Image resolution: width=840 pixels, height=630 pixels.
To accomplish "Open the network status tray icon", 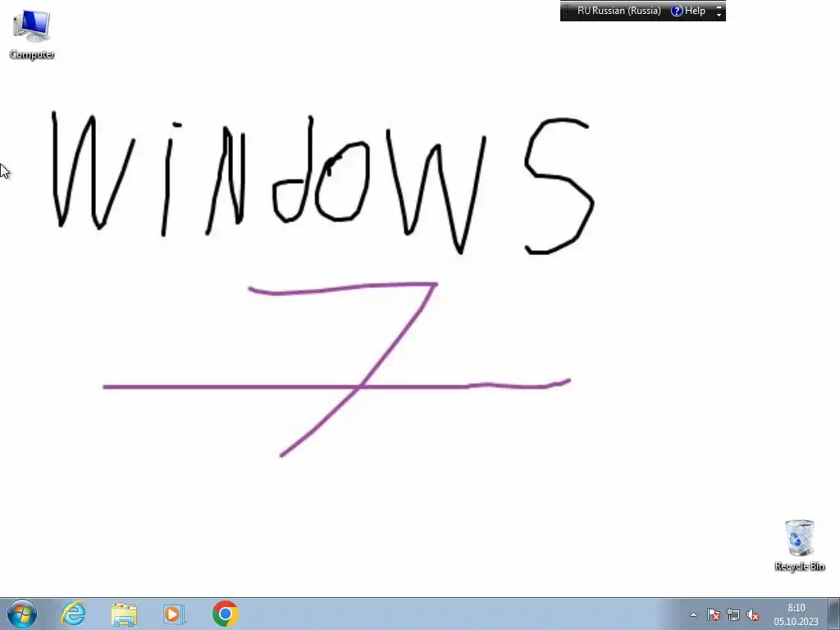I will 733,615.
